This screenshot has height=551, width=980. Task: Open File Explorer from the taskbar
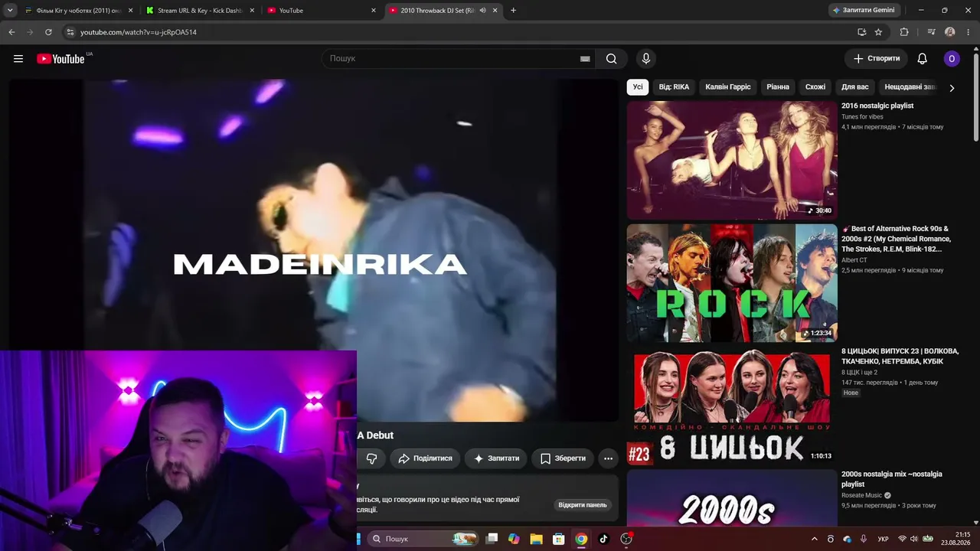pyautogui.click(x=536, y=539)
